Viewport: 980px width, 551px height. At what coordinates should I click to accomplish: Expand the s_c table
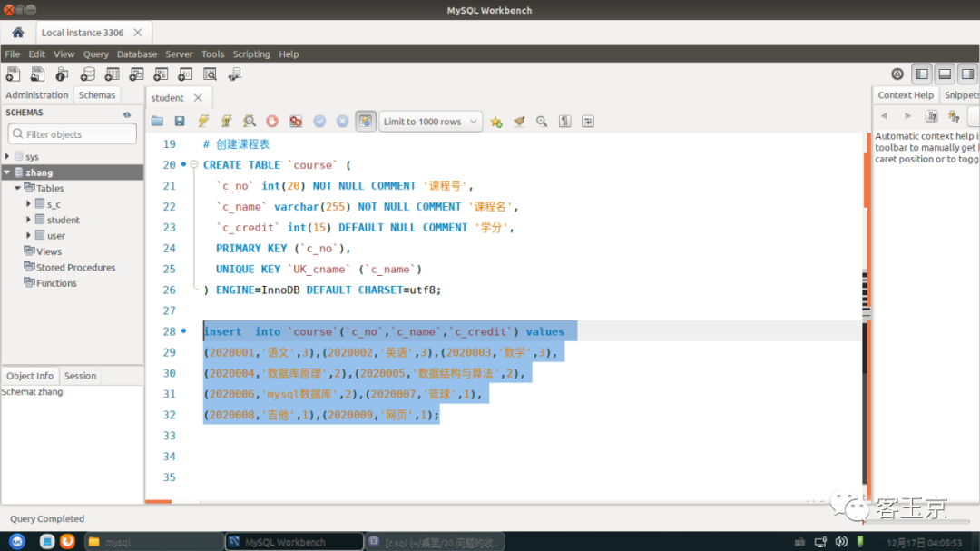[28, 204]
